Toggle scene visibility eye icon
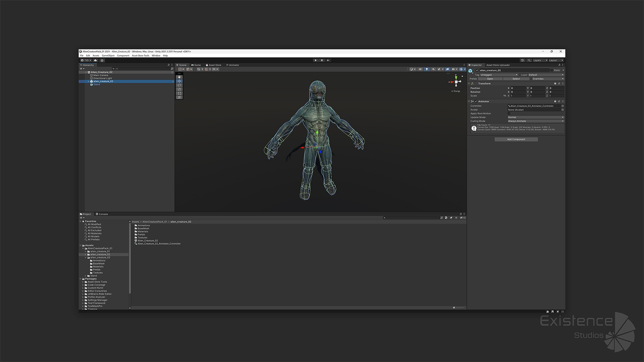644x362 pixels. (447, 69)
